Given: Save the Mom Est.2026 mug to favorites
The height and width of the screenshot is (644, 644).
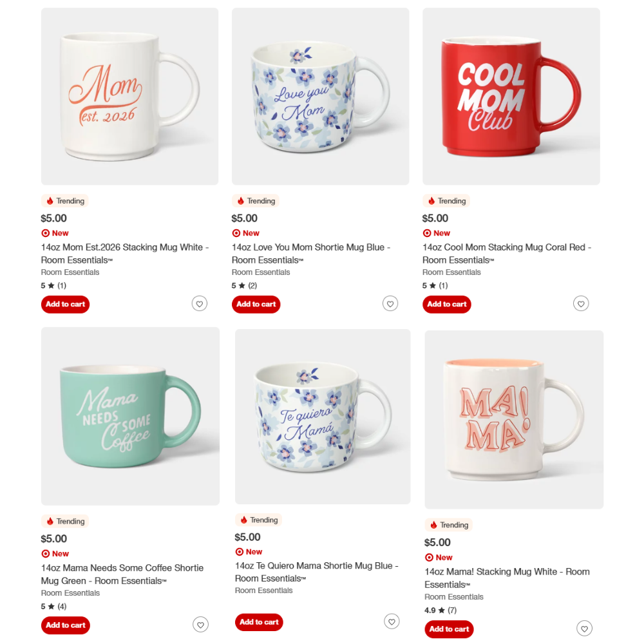Looking at the screenshot, I should (200, 303).
